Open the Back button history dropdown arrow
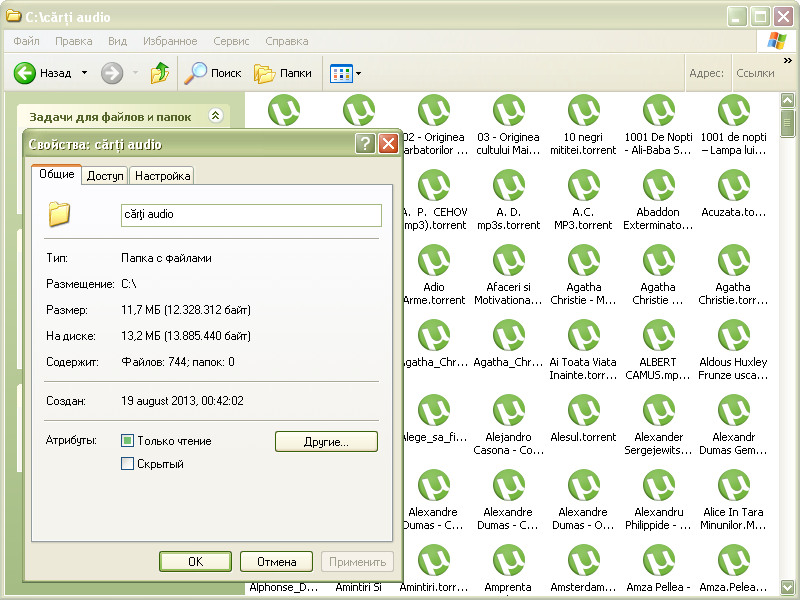Viewport: 800px width, 600px height. [85, 73]
